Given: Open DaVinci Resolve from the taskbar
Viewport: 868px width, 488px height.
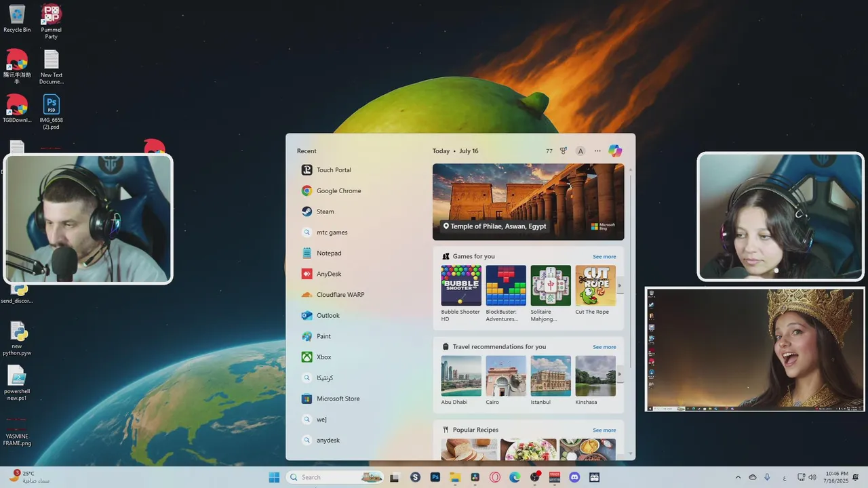Looking at the screenshot, I should pos(475,477).
